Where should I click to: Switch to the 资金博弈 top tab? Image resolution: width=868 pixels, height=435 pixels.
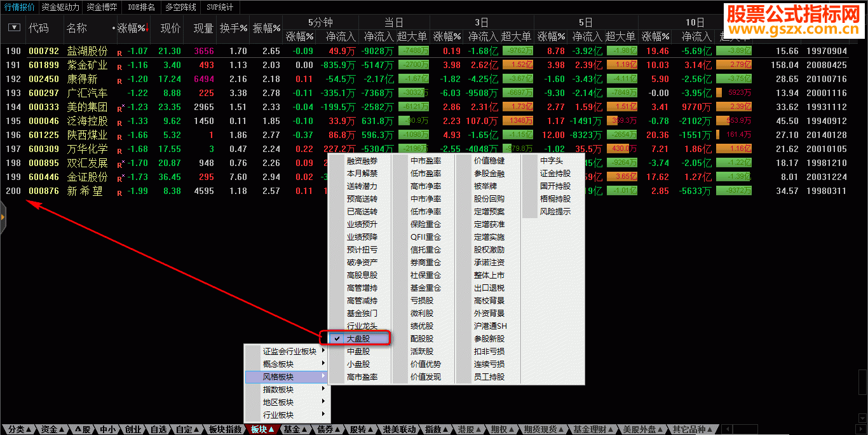click(102, 7)
